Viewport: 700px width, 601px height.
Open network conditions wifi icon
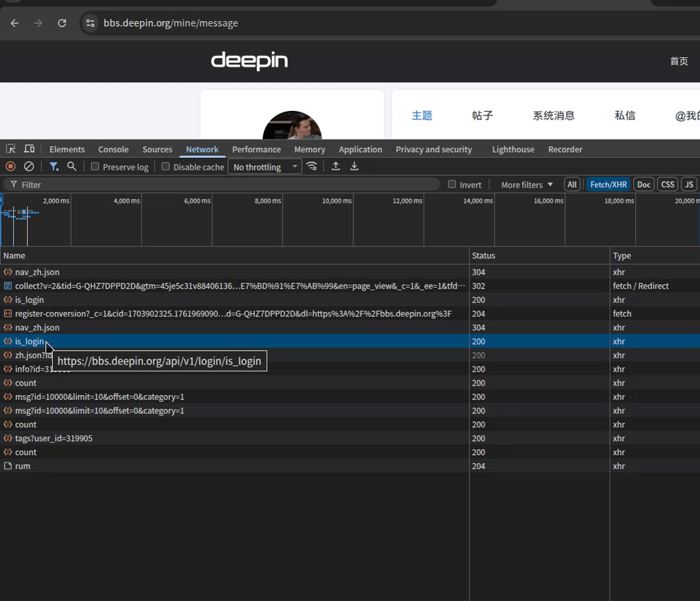point(312,166)
